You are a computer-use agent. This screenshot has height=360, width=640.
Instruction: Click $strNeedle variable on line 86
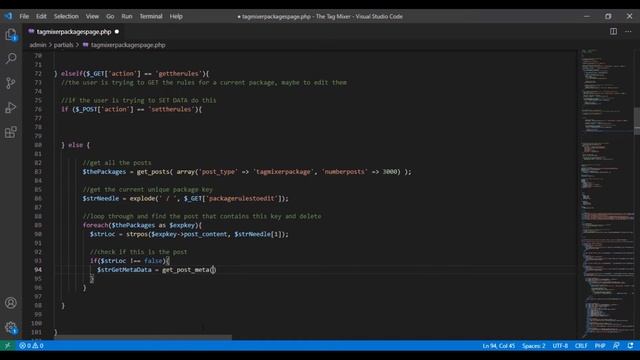[100, 198]
